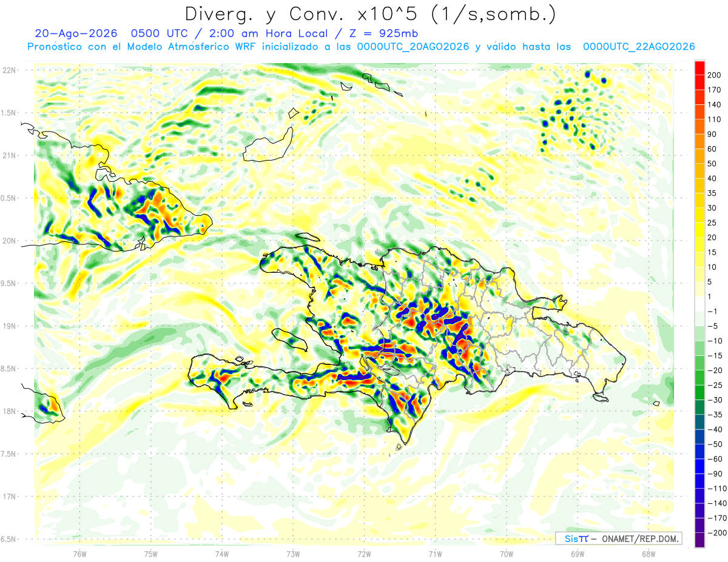This screenshot has width=728, height=562.
Task: Click the '19N' latitude label
Action: tap(8, 326)
